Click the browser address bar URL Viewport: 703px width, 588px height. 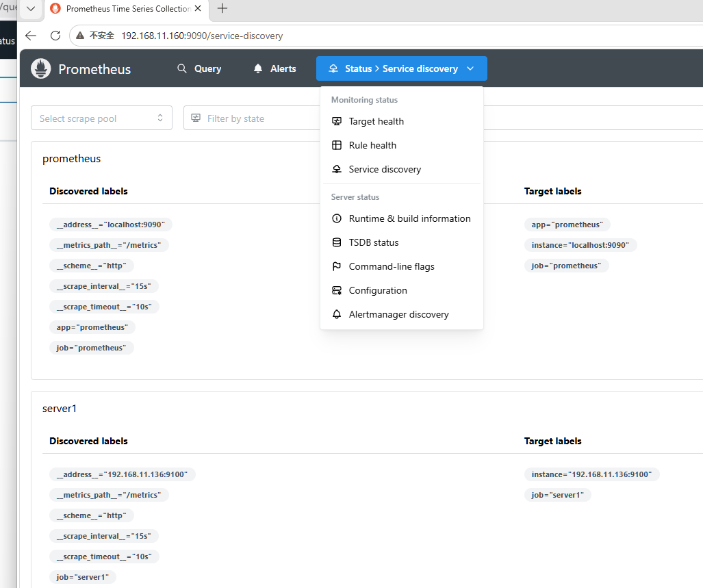click(x=202, y=36)
